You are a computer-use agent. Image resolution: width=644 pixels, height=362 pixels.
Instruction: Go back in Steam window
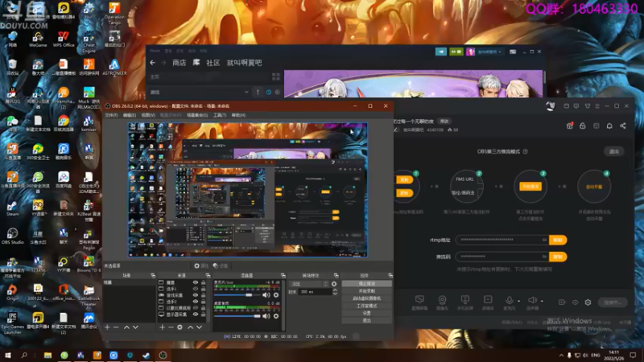pos(153,63)
